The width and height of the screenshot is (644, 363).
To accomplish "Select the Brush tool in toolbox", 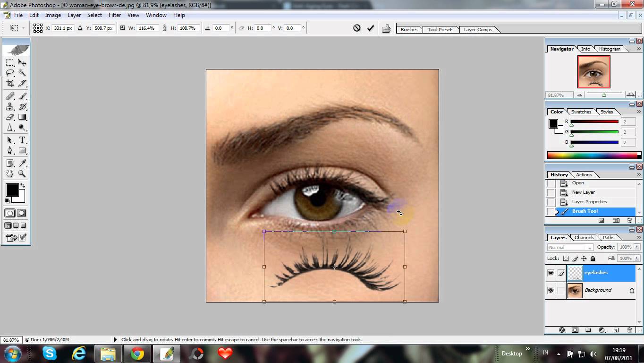I will tap(22, 96).
